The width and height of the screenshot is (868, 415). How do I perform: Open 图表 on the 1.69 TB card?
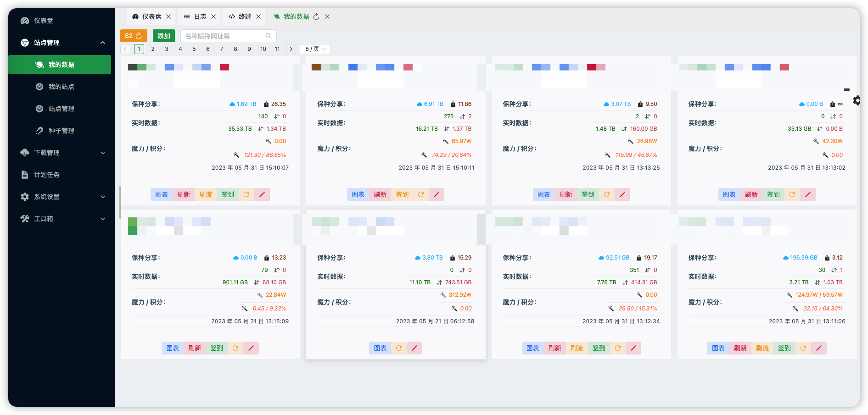click(x=162, y=194)
